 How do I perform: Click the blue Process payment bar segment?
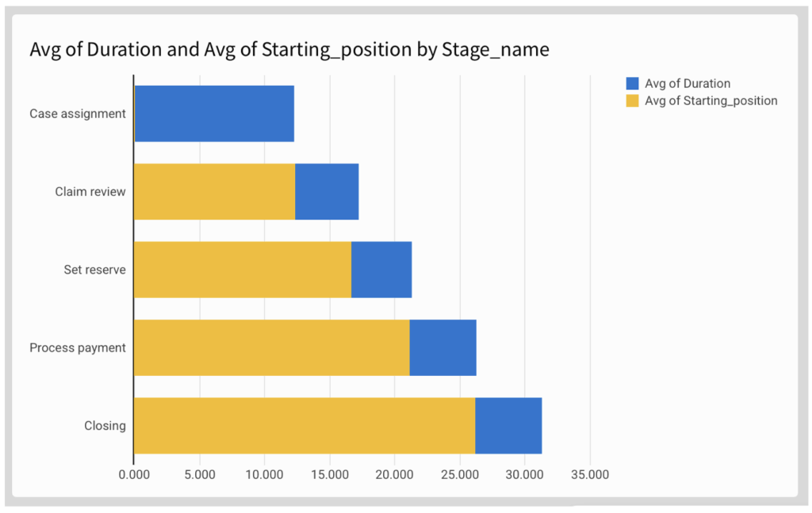tap(442, 347)
